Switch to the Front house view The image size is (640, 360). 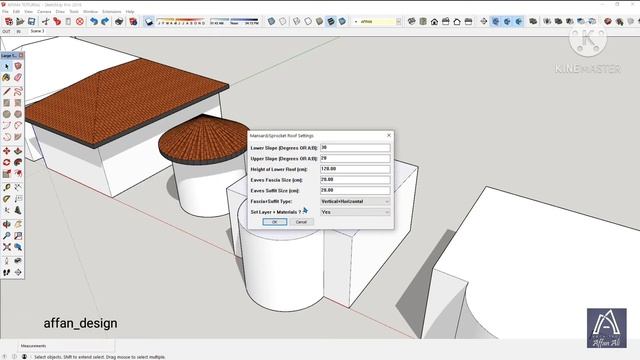(x=434, y=21)
